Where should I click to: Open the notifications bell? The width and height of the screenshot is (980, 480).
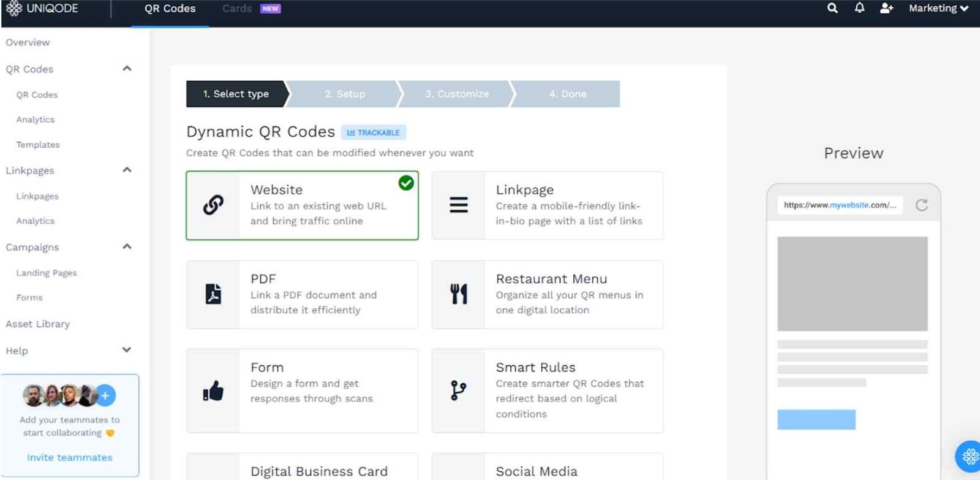click(859, 8)
